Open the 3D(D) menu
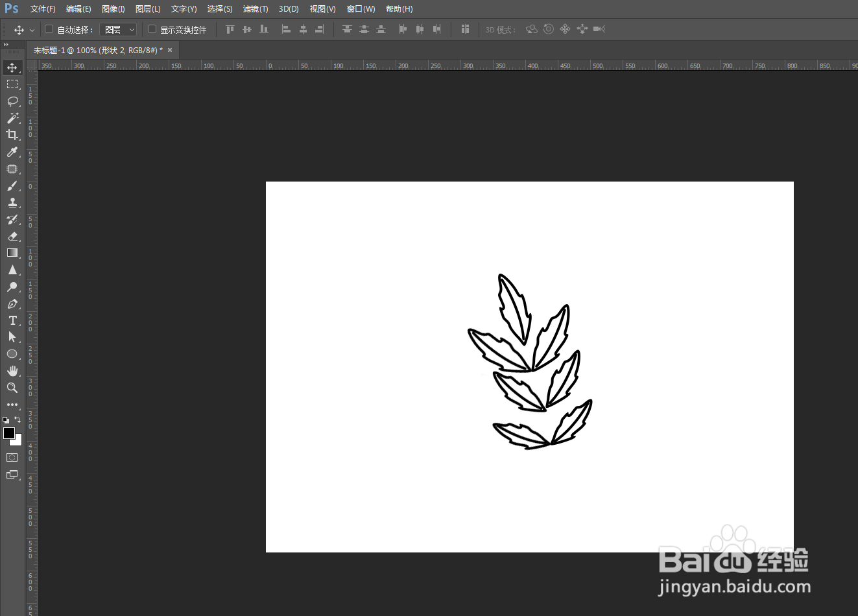This screenshot has width=858, height=616. pos(289,9)
